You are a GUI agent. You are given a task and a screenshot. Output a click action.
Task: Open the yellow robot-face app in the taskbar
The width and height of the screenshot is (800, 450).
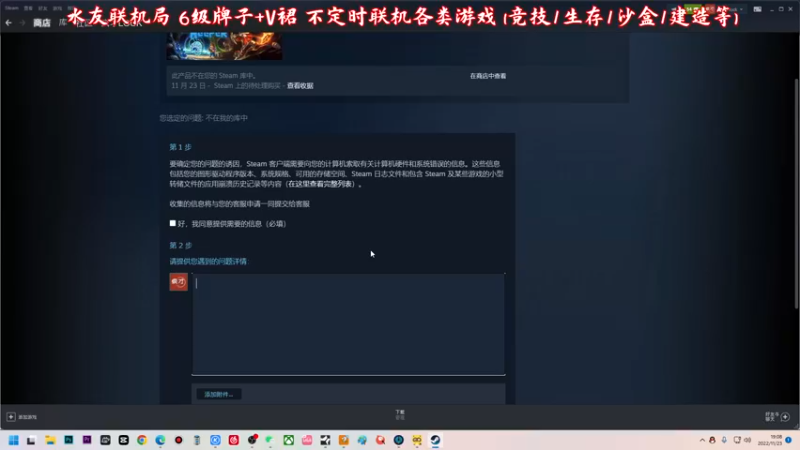(417, 440)
